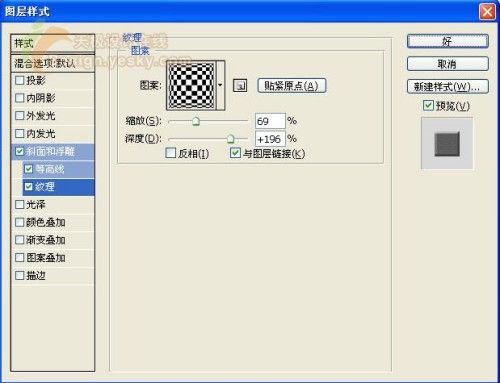The height and width of the screenshot is (383, 500).
Task: Enable the 内阴影 checkbox
Action: pos(20,98)
